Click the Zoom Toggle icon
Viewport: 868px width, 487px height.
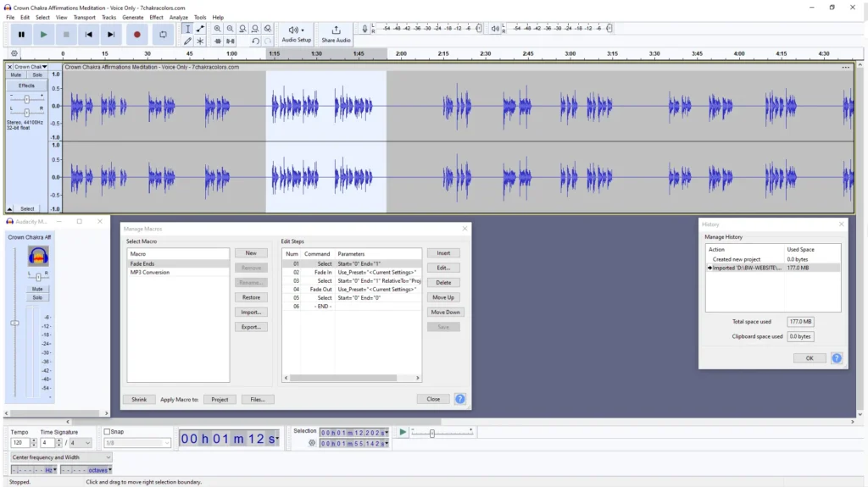click(x=268, y=29)
